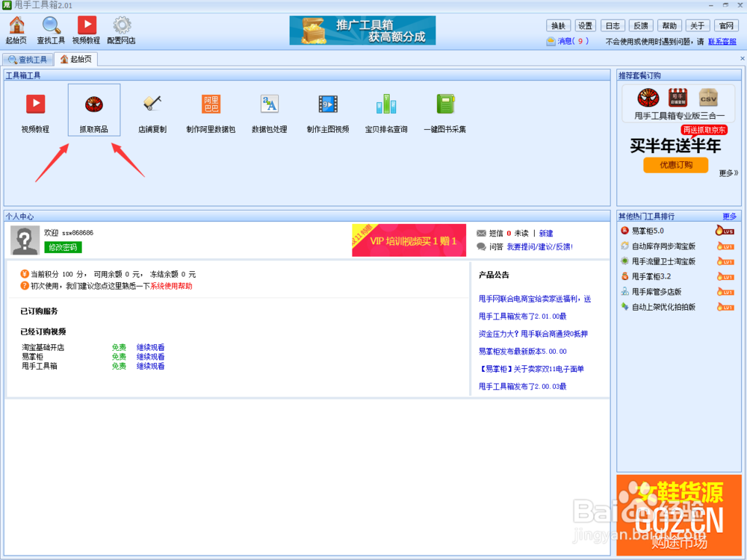Click the 短信 envelope icon
Viewport: 747px width, 560px height.
tap(481, 233)
